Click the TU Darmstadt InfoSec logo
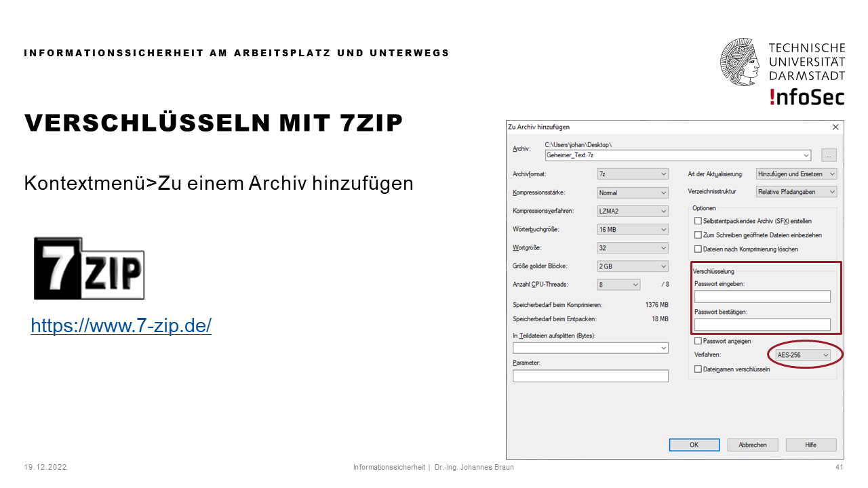 coord(783,71)
